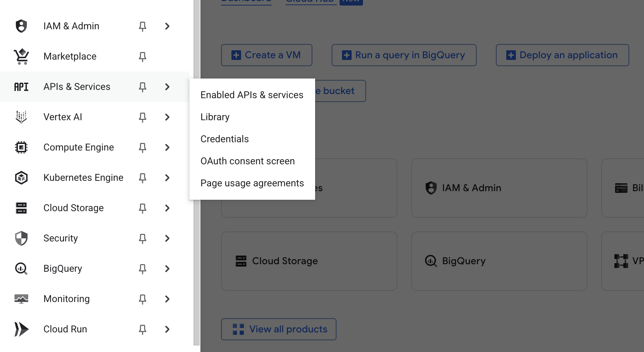The image size is (644, 352).
Task: Open the IAM & Admin quick access card
Action: point(499,188)
